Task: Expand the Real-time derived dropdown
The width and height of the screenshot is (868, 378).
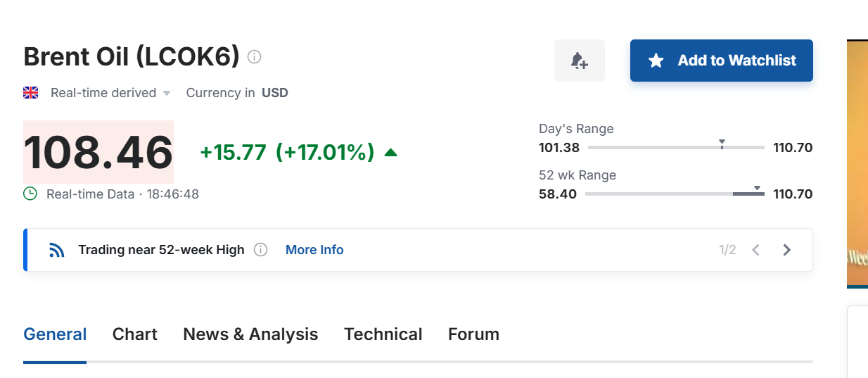Action: tap(167, 93)
